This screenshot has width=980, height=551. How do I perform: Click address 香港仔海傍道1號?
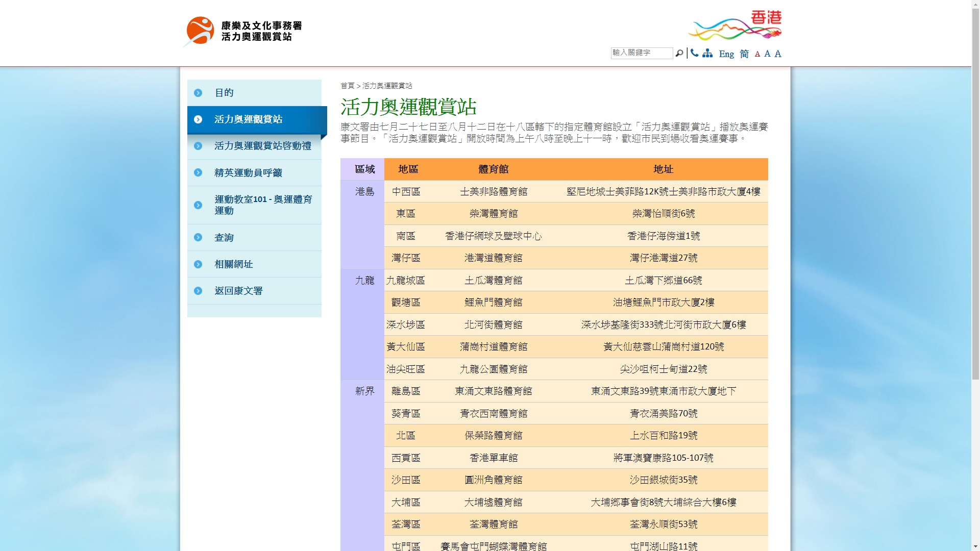pyautogui.click(x=664, y=236)
